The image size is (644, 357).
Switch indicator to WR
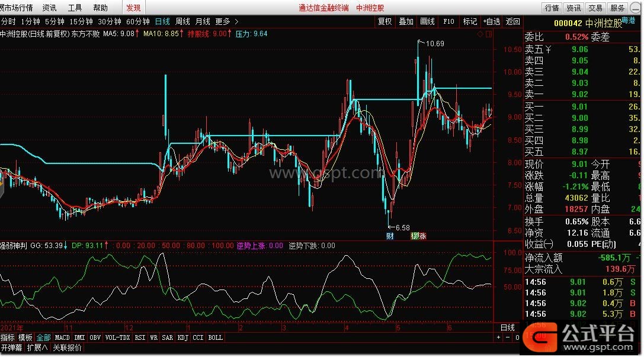[153, 337]
